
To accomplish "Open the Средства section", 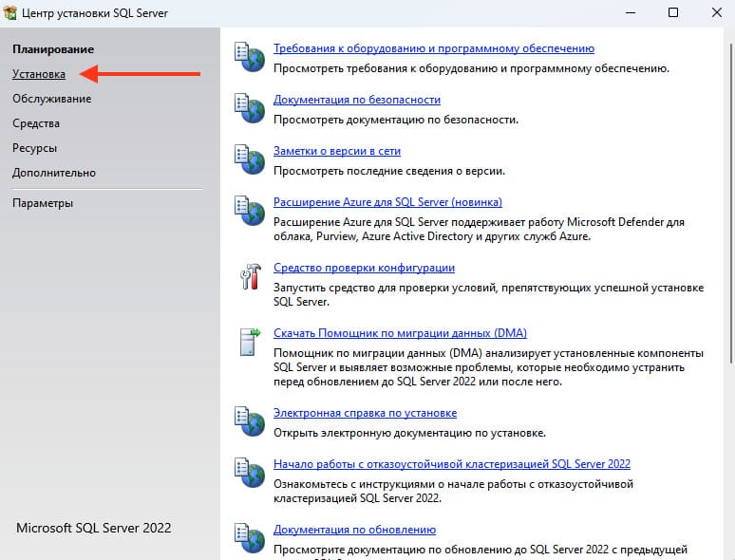I will point(36,123).
